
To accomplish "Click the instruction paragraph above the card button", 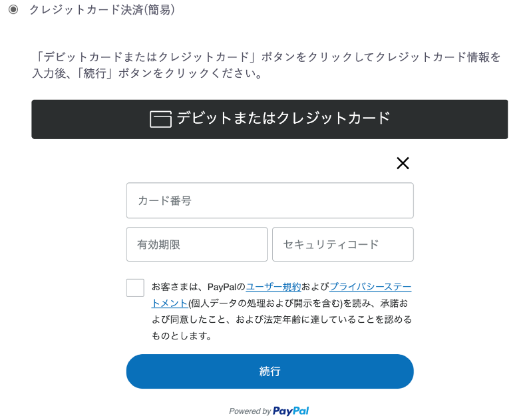I will coord(266,65).
